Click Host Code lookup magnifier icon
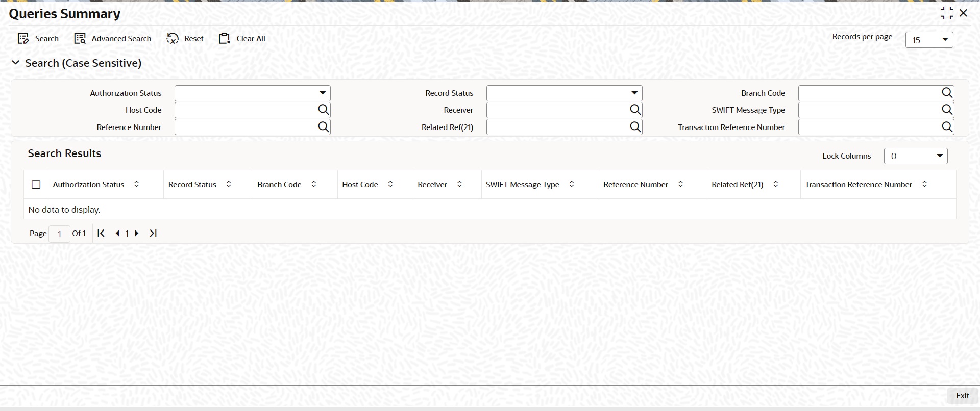The height and width of the screenshot is (411, 980). 323,110
